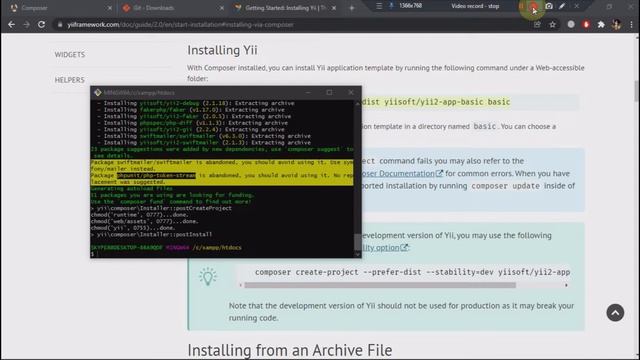This screenshot has width=640, height=360.
Task: Click the terminal scrollbar down arrow
Action: 358,254
